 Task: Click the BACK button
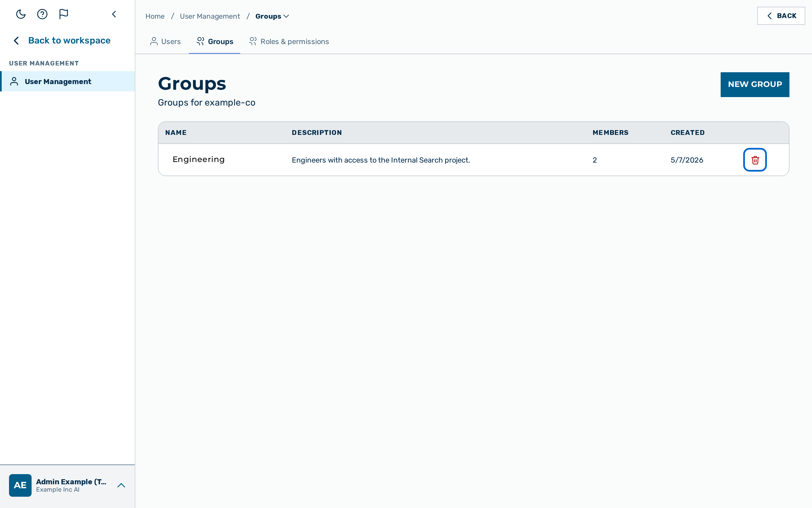coord(781,16)
